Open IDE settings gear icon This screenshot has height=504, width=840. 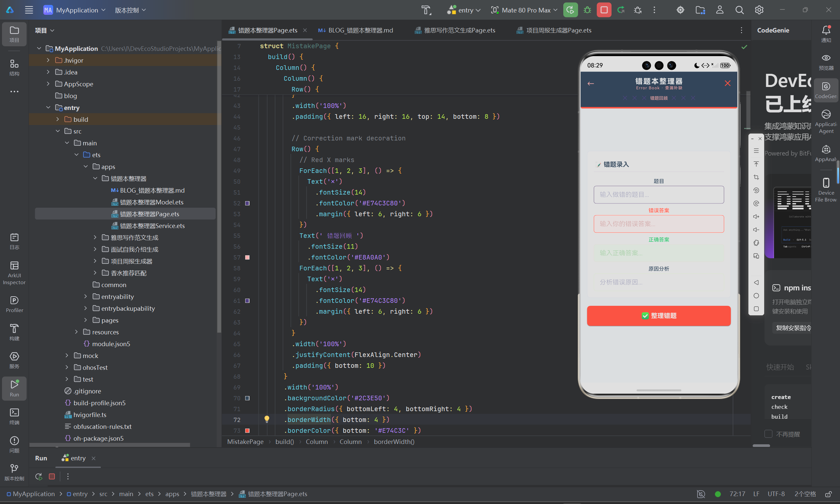coord(759,10)
